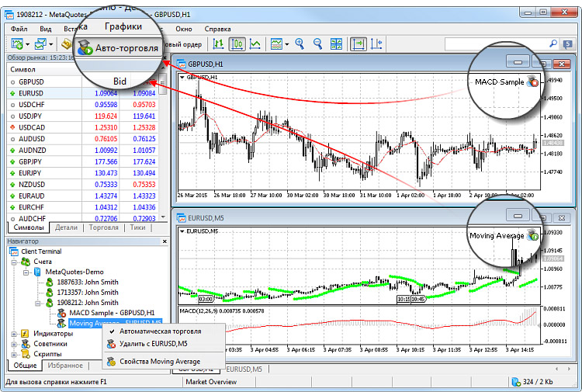Select account 1713357: John Smith
Image resolution: width=582 pixels, height=392 pixels.
coord(87,293)
